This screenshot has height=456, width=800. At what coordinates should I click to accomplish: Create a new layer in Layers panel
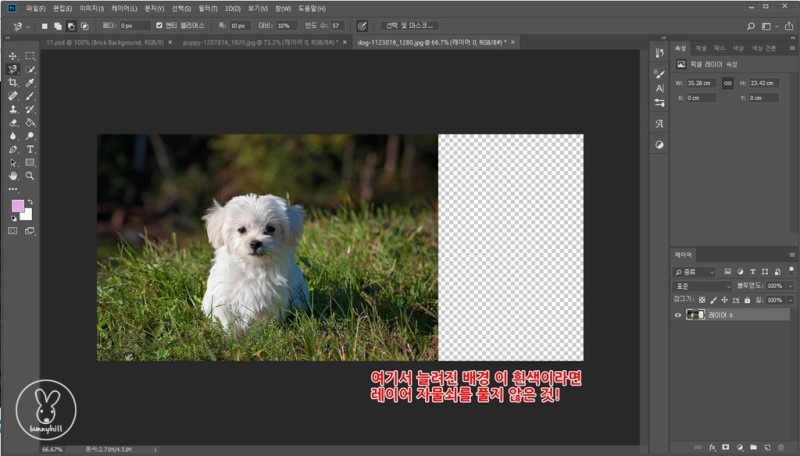coord(768,447)
